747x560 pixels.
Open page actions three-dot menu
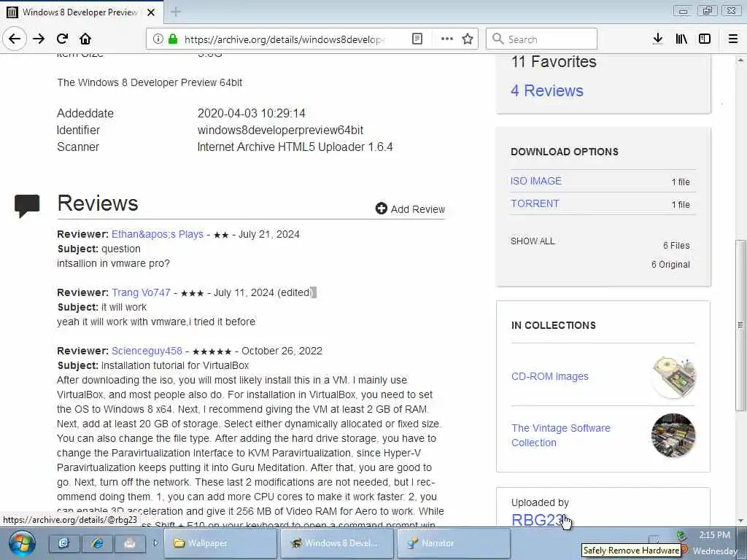447,39
